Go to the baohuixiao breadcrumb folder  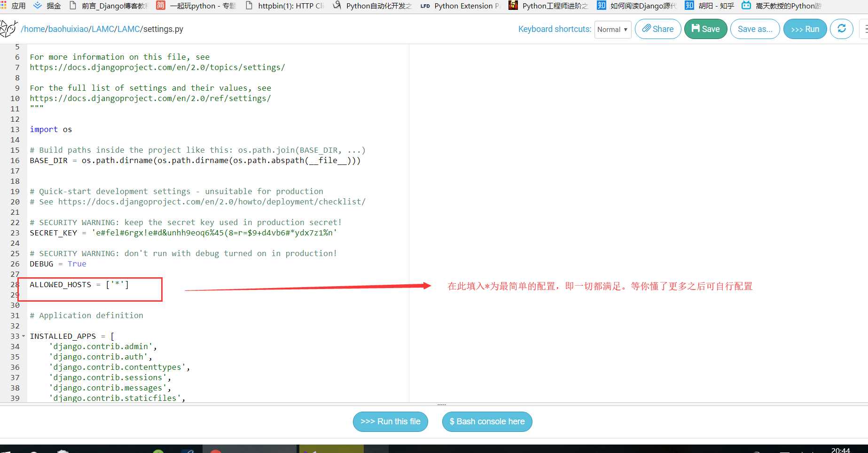click(69, 29)
